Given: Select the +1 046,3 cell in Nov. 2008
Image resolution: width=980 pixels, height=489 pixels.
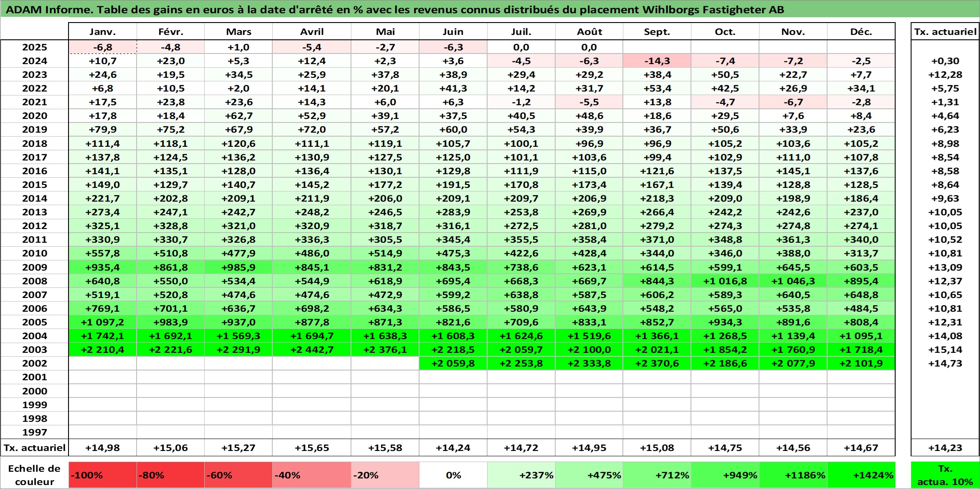Looking at the screenshot, I should pyautogui.click(x=793, y=281).
